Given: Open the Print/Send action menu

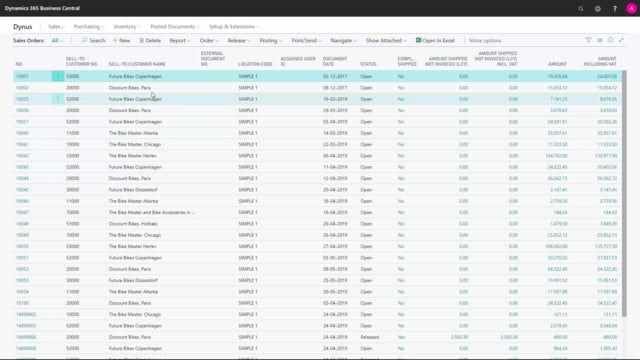Looking at the screenshot, I should [x=306, y=40].
